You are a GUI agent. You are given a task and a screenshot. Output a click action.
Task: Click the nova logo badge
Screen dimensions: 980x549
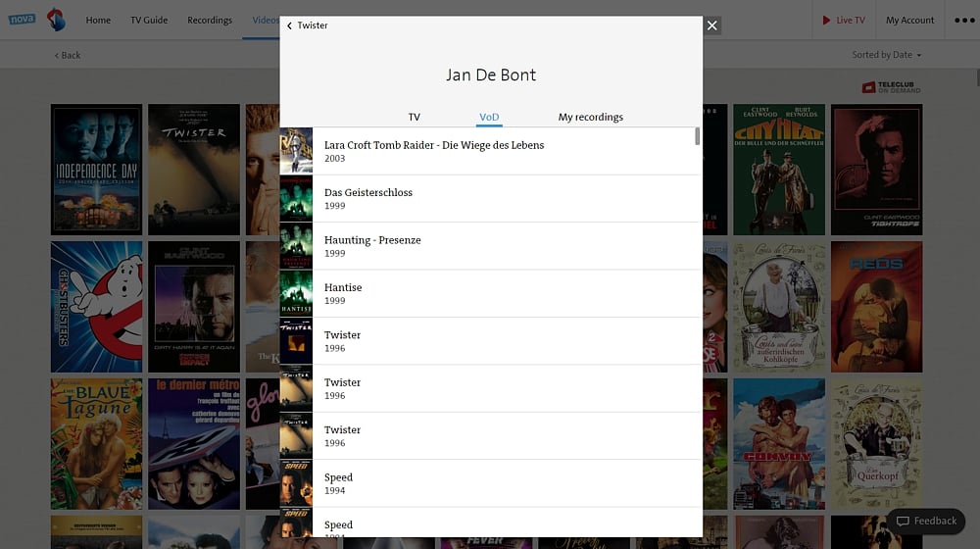click(22, 19)
